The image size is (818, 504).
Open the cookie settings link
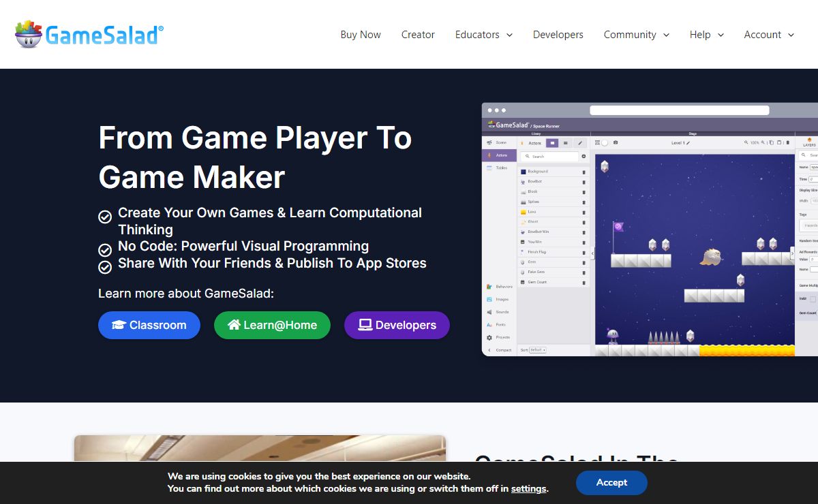pos(528,488)
